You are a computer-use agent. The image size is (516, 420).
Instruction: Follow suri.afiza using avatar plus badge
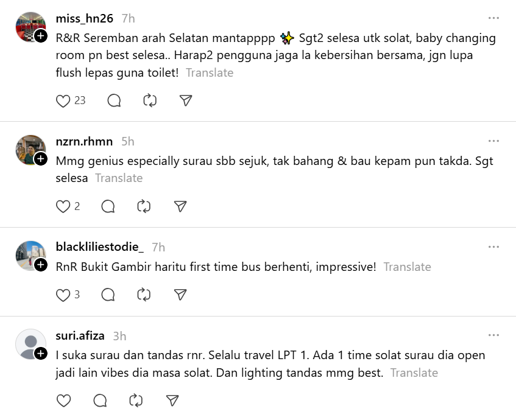(41, 354)
